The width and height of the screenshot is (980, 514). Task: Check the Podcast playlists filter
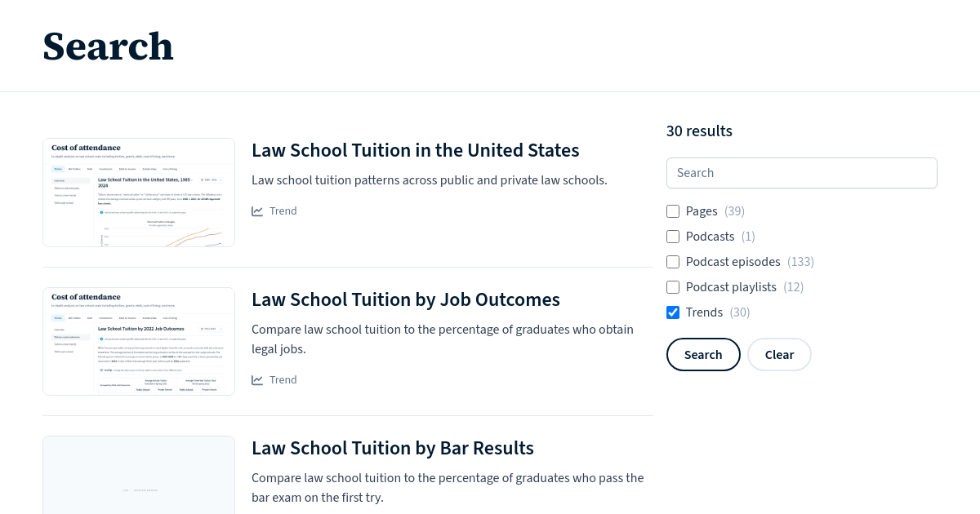tap(673, 287)
